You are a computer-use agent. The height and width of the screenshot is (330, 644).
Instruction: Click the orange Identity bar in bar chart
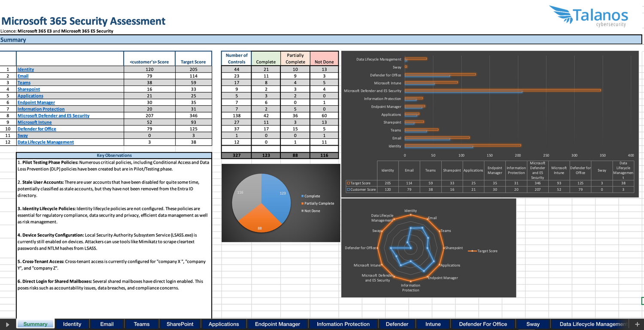[x=463, y=145]
